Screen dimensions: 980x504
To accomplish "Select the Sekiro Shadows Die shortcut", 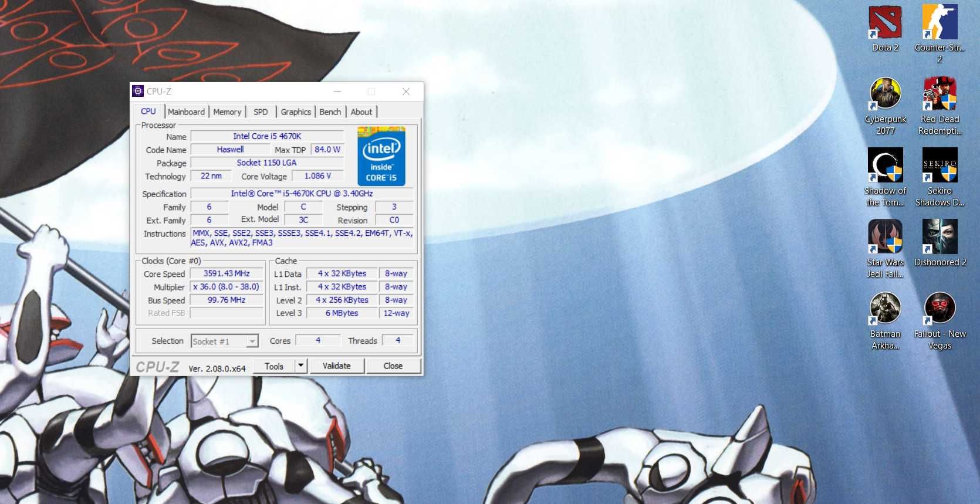I will coord(940,178).
